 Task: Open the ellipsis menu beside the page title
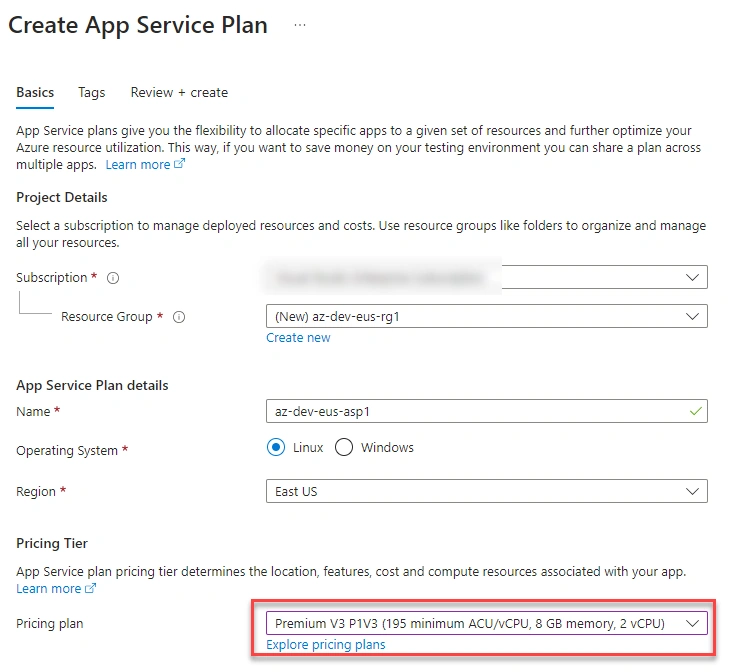pos(300,25)
